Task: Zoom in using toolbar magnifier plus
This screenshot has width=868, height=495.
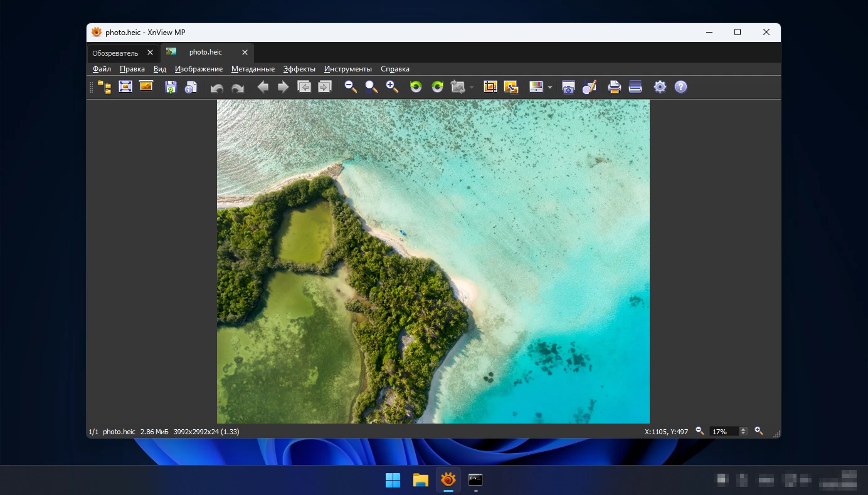Action: click(392, 87)
